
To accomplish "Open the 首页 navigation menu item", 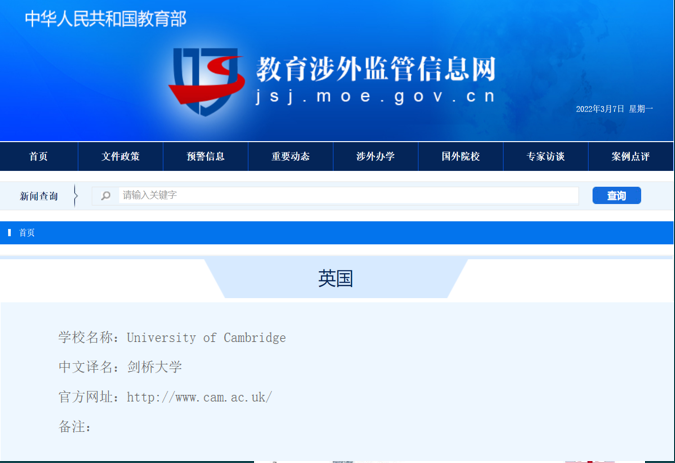I will point(38,157).
